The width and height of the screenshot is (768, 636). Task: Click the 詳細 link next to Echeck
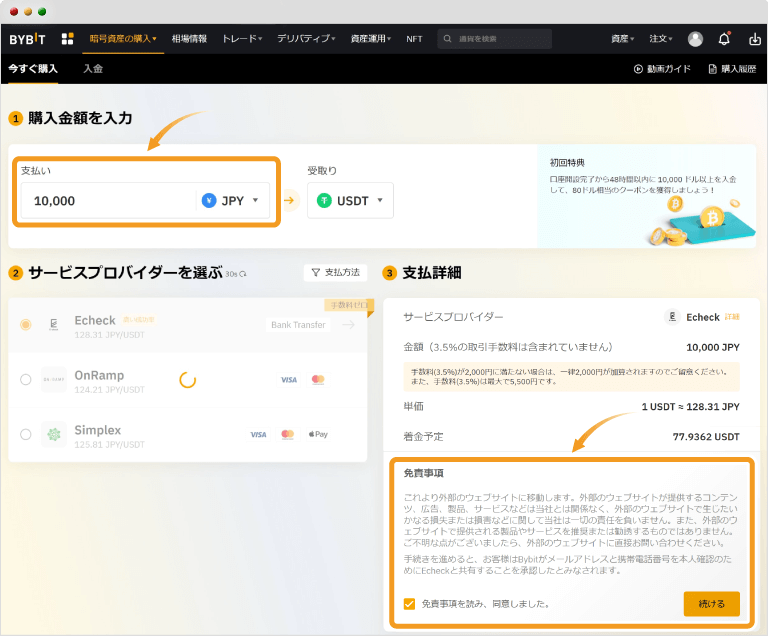732,317
